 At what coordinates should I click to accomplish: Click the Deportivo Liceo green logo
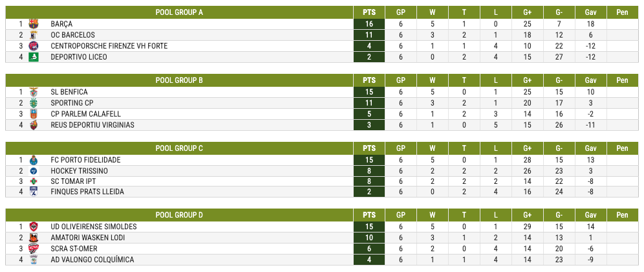click(x=33, y=57)
